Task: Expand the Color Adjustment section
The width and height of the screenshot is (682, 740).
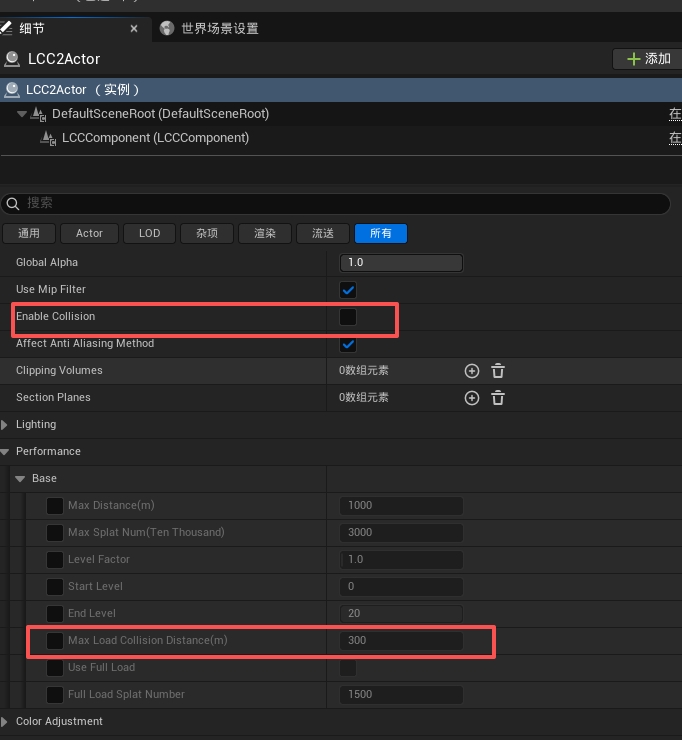Action: [x=4, y=722]
